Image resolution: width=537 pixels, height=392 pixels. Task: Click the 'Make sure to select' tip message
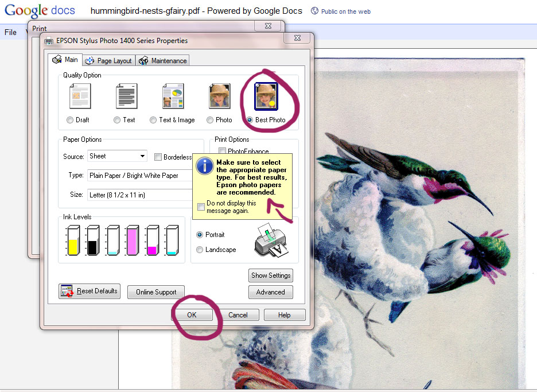(x=252, y=177)
